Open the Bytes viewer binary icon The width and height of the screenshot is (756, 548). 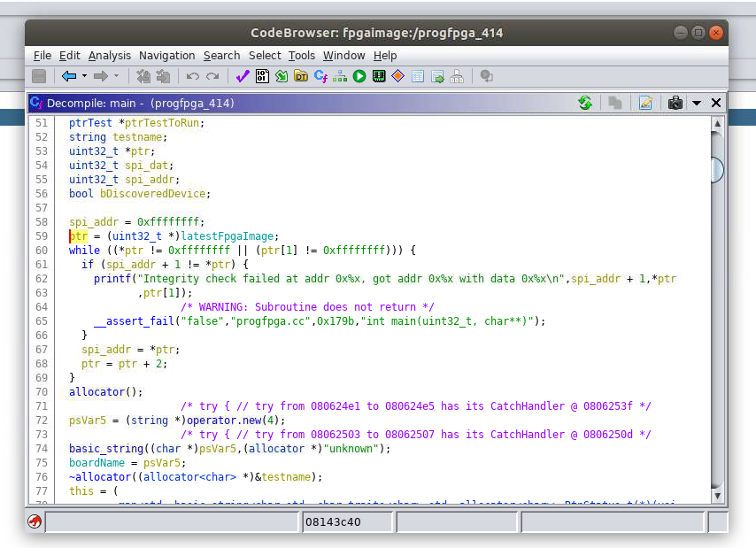coord(262,76)
